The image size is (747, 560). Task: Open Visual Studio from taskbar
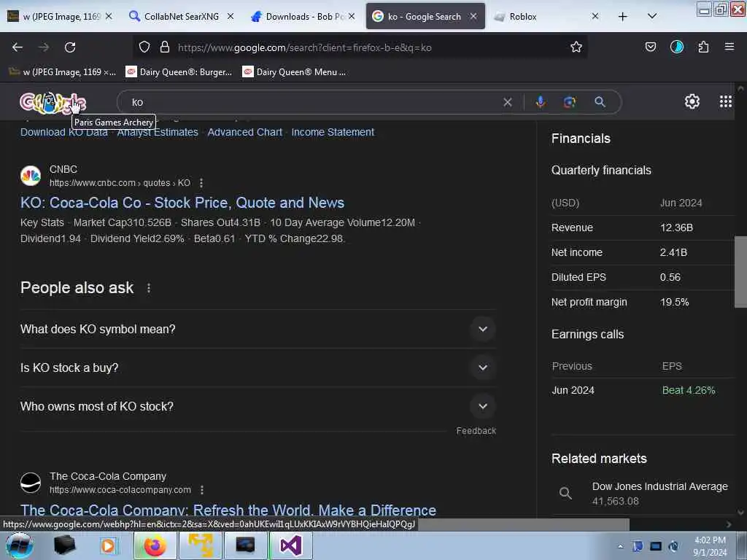pyautogui.click(x=290, y=545)
